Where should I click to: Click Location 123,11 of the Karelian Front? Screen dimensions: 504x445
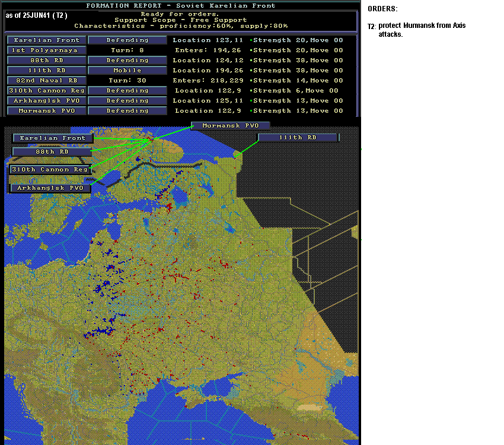[x=208, y=40]
